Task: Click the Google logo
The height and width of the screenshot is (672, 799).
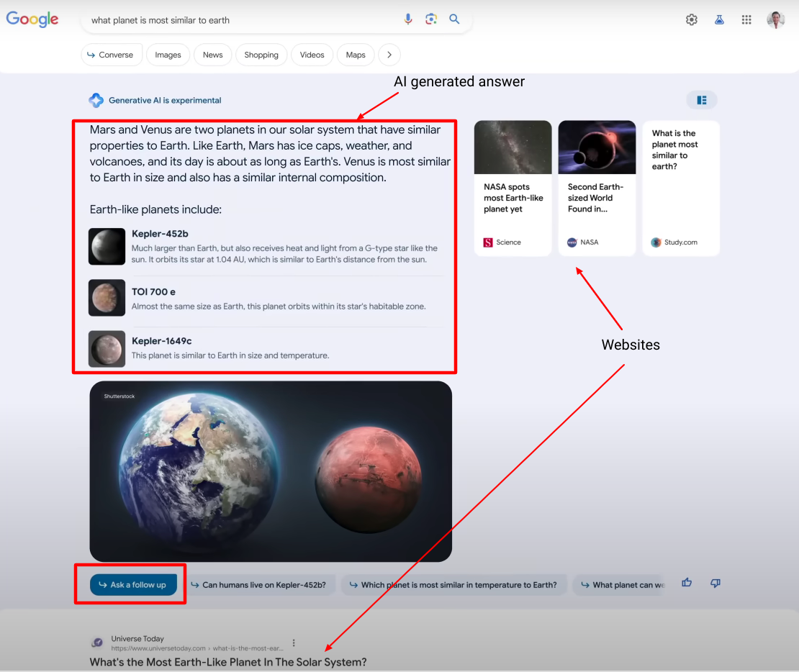Action: pos(32,19)
